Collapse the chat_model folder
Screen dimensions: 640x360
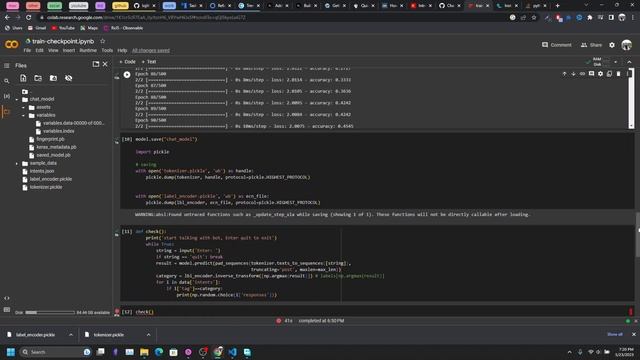17,99
